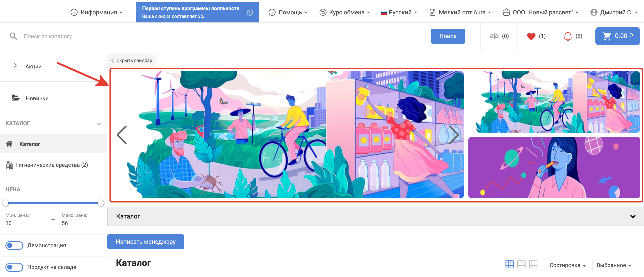Toggle the Демонстрация switch

click(14, 245)
